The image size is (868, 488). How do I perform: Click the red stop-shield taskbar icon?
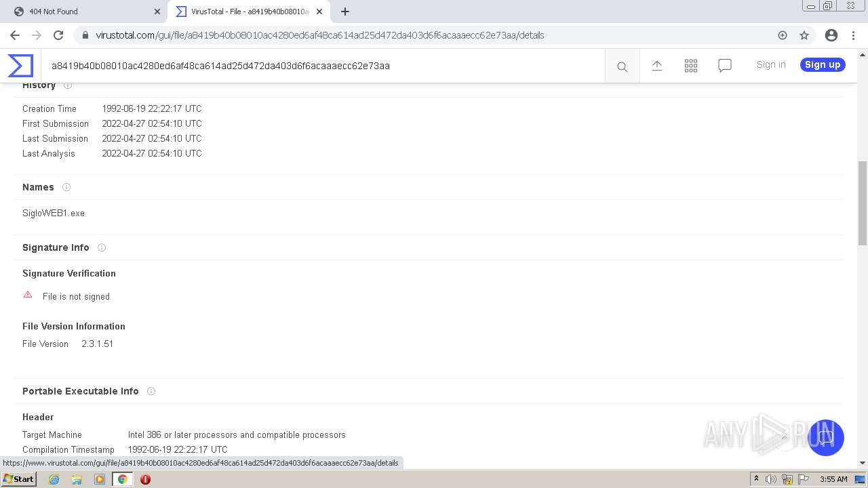point(145,479)
